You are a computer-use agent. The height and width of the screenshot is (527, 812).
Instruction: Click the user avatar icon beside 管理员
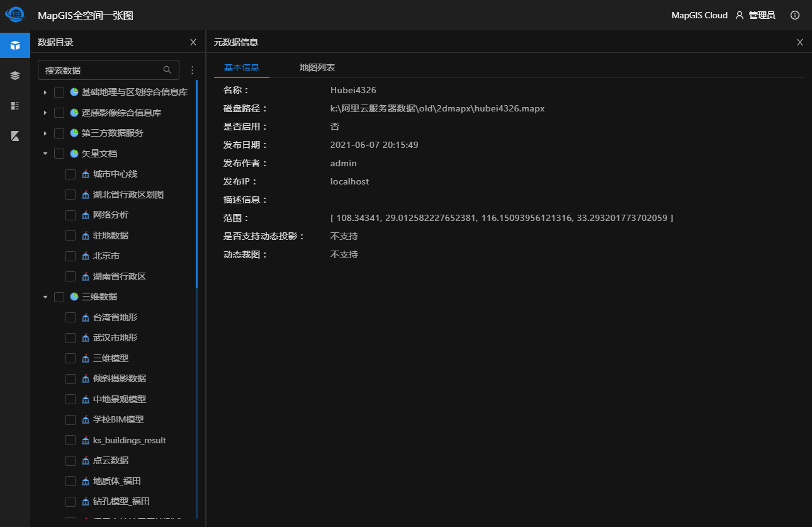[x=740, y=15]
